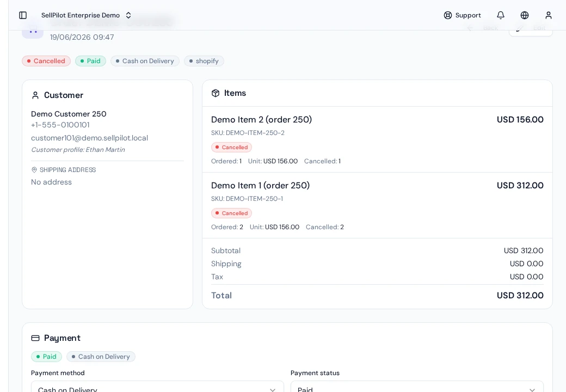Select Demo Item 2 (order 250) title
This screenshot has height=392, width=566.
261,119
